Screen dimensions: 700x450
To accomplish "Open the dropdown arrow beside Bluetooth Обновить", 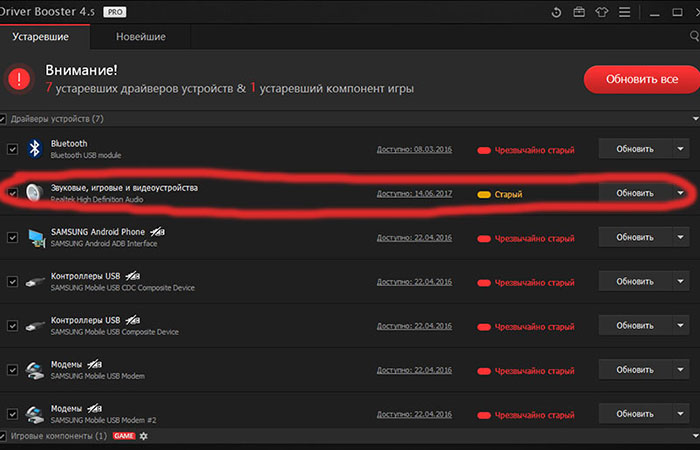I will pyautogui.click(x=680, y=149).
